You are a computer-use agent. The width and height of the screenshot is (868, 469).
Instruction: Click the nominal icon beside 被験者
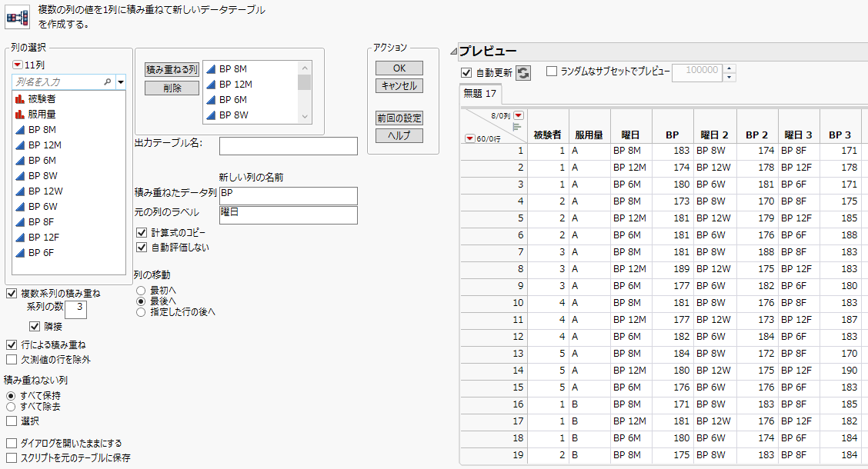(19, 99)
